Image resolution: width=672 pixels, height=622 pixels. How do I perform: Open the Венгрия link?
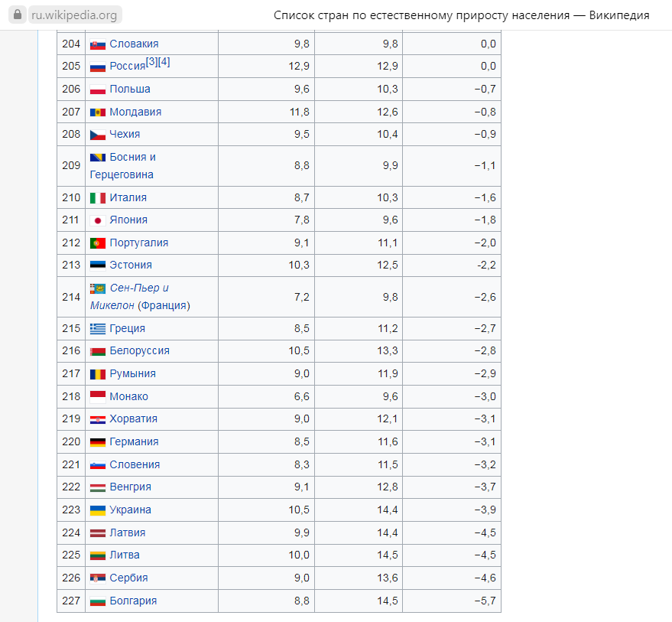click(x=130, y=487)
